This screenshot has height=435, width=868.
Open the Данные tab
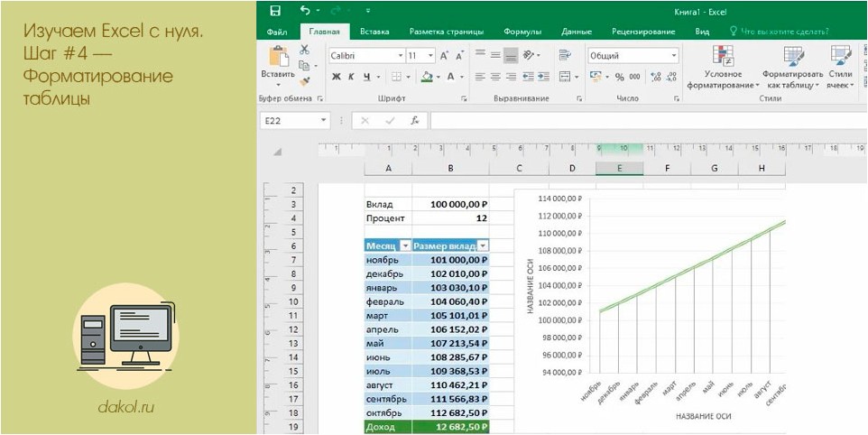pyautogui.click(x=577, y=32)
